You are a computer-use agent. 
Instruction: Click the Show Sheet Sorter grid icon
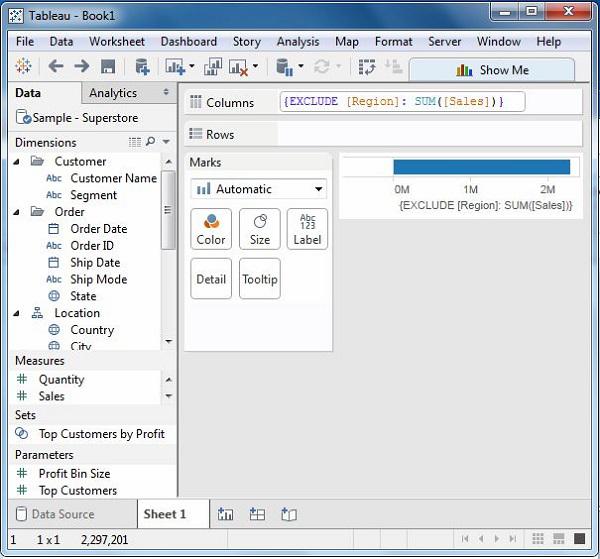[538, 539]
